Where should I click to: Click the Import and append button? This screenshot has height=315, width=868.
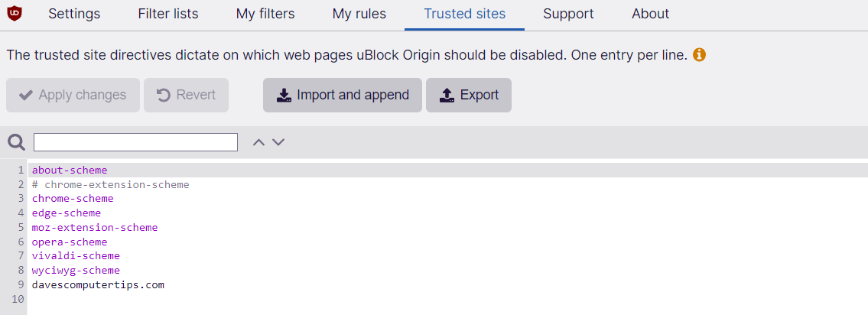(x=342, y=96)
